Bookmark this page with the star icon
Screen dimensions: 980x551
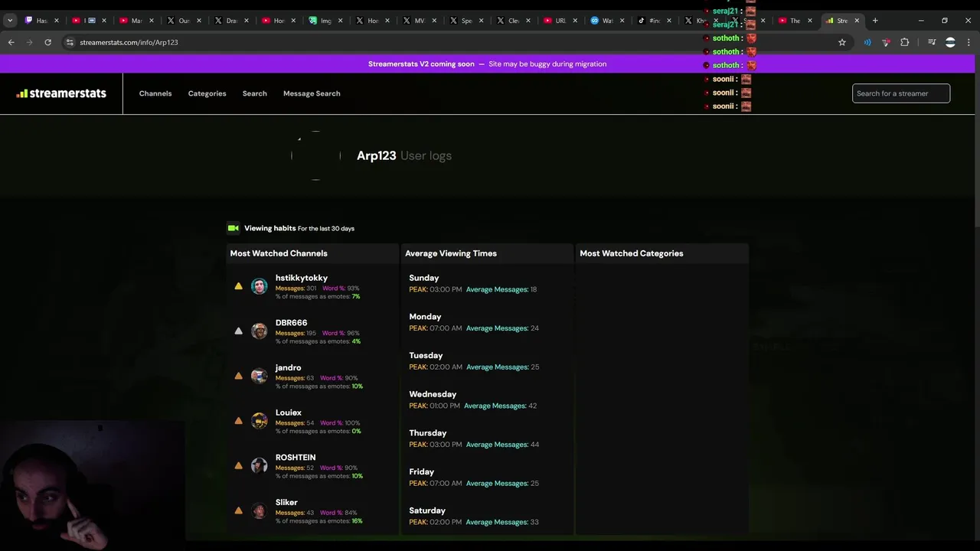point(842,42)
